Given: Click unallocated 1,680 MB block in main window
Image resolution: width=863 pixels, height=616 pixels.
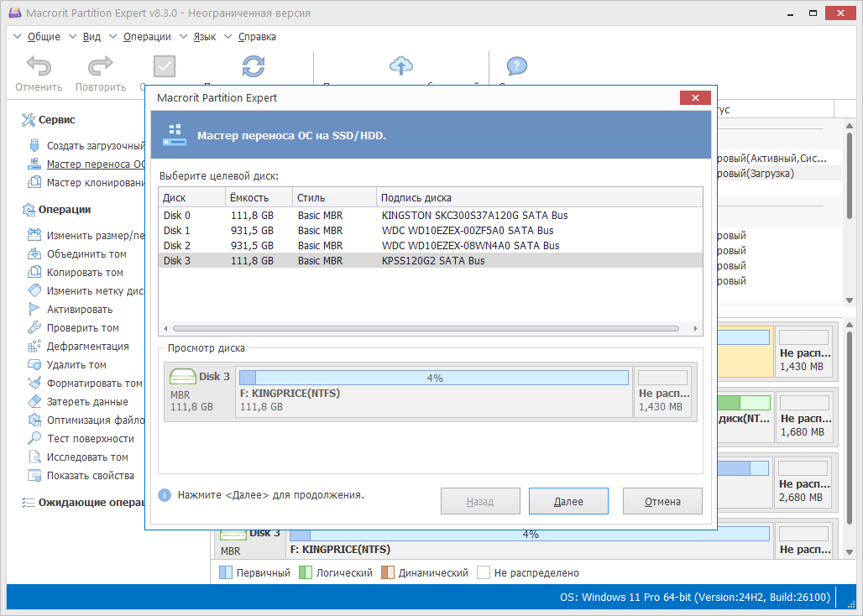Looking at the screenshot, I should (x=806, y=417).
